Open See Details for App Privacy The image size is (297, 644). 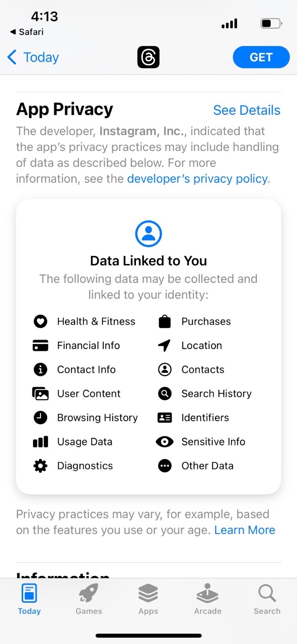point(246,110)
